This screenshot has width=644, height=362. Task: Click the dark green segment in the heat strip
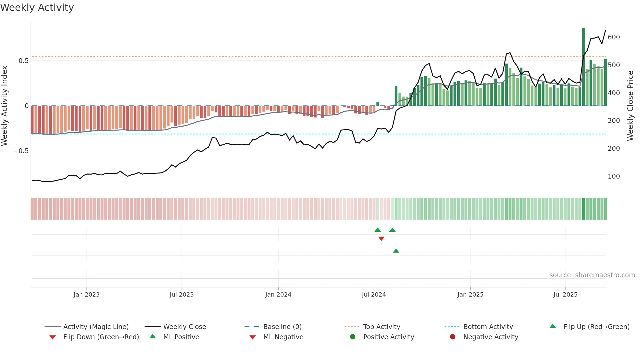pos(584,209)
